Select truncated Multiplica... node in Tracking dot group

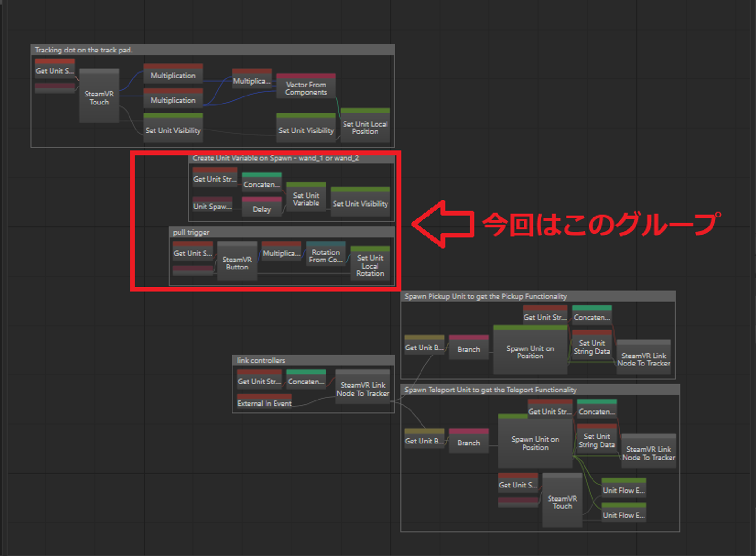pos(252,79)
